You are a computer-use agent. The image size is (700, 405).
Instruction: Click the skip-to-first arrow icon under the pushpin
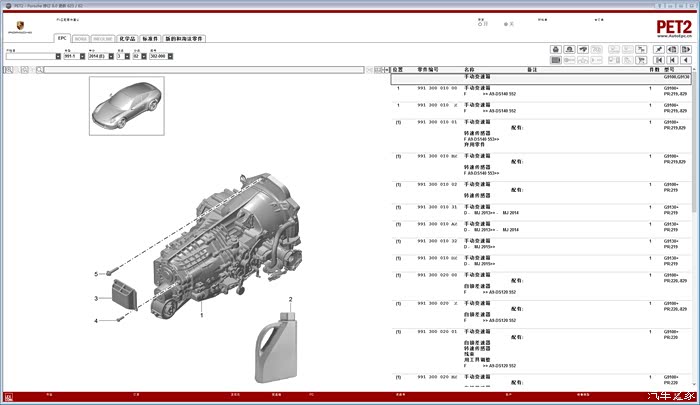(x=660, y=58)
